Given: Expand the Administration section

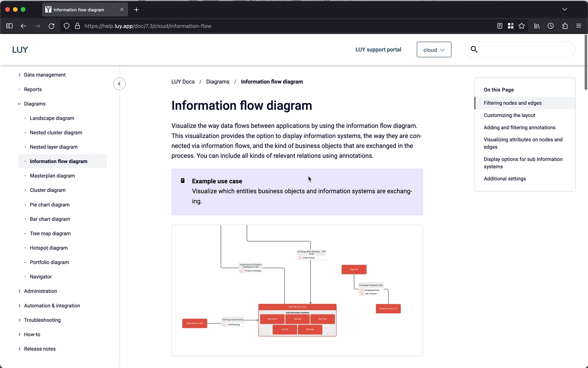Looking at the screenshot, I should click(x=19, y=291).
